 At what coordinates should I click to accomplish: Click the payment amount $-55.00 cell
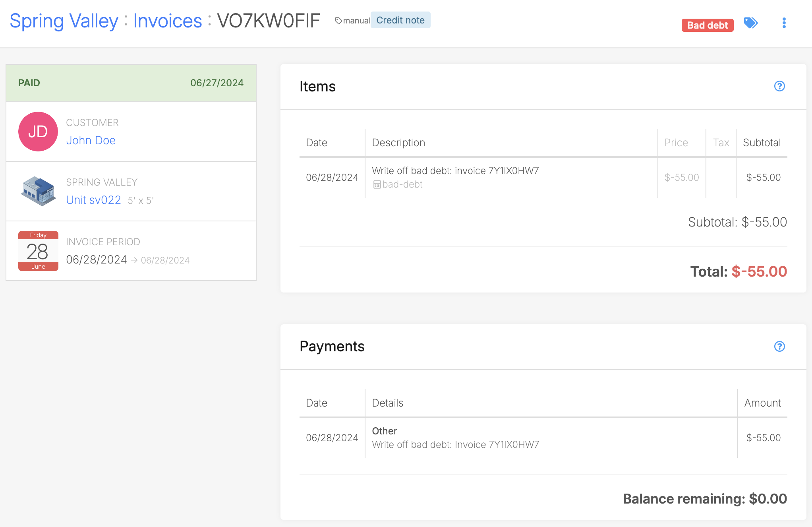point(764,438)
